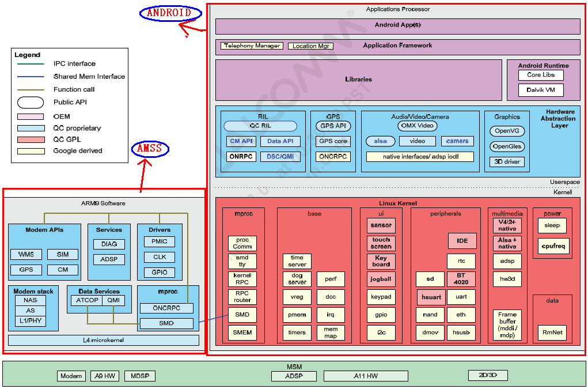Click the QC GPL red swatch in legend
Image resolution: width=588 pixels, height=389 pixels.
[31, 139]
